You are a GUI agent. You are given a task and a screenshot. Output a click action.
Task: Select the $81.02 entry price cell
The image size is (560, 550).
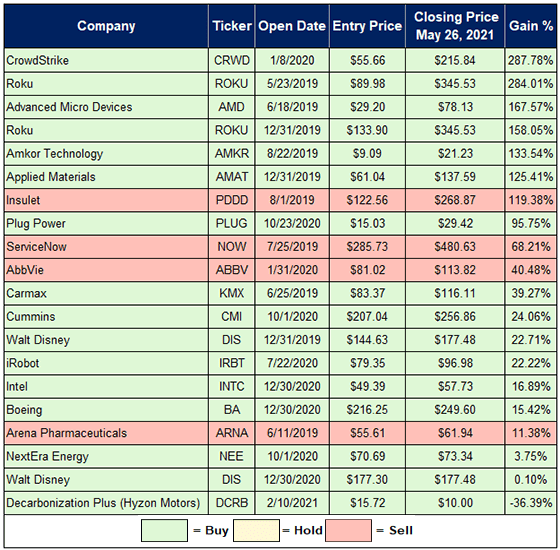(368, 270)
